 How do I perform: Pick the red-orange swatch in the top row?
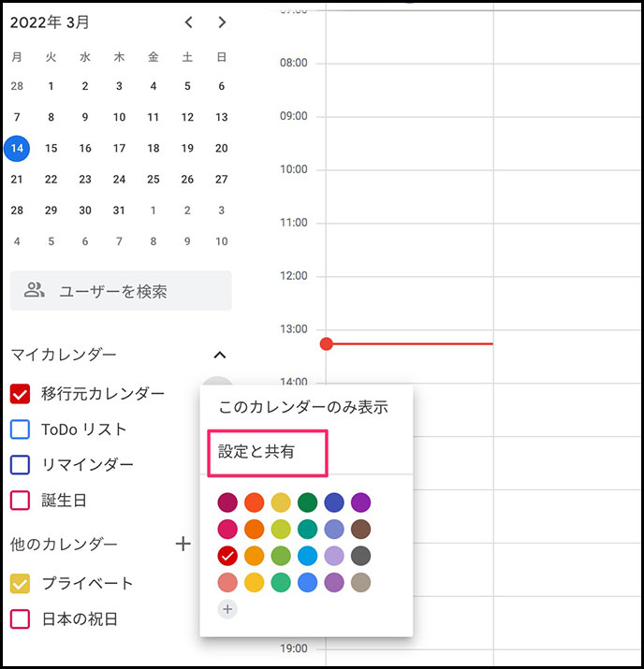(x=254, y=502)
